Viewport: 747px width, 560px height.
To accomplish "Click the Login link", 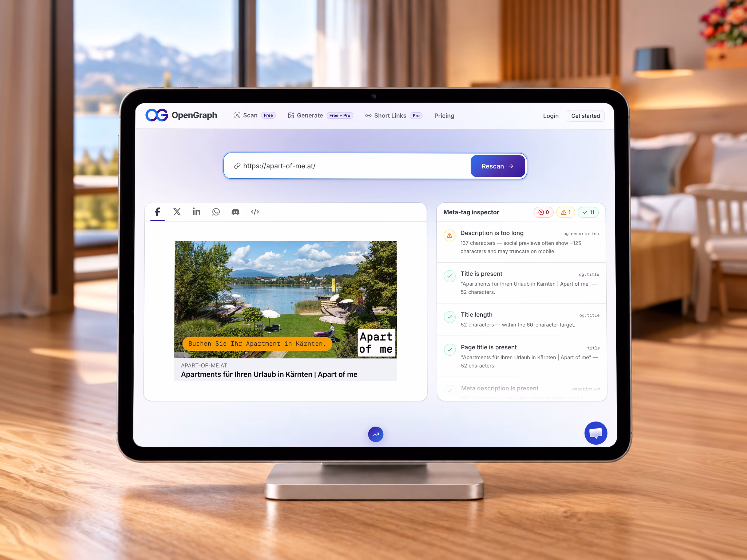I will [x=550, y=116].
